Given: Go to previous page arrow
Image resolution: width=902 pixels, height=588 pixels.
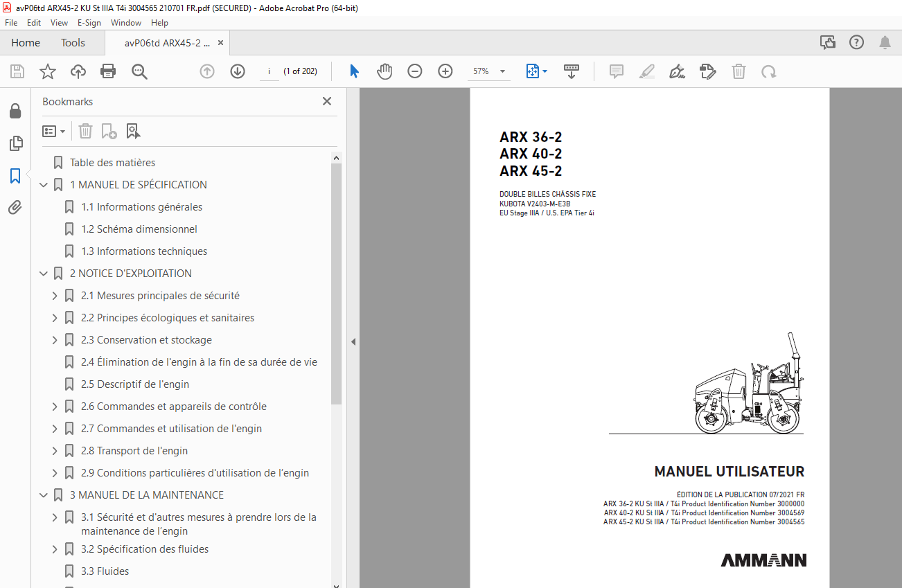Looking at the screenshot, I should click(207, 71).
